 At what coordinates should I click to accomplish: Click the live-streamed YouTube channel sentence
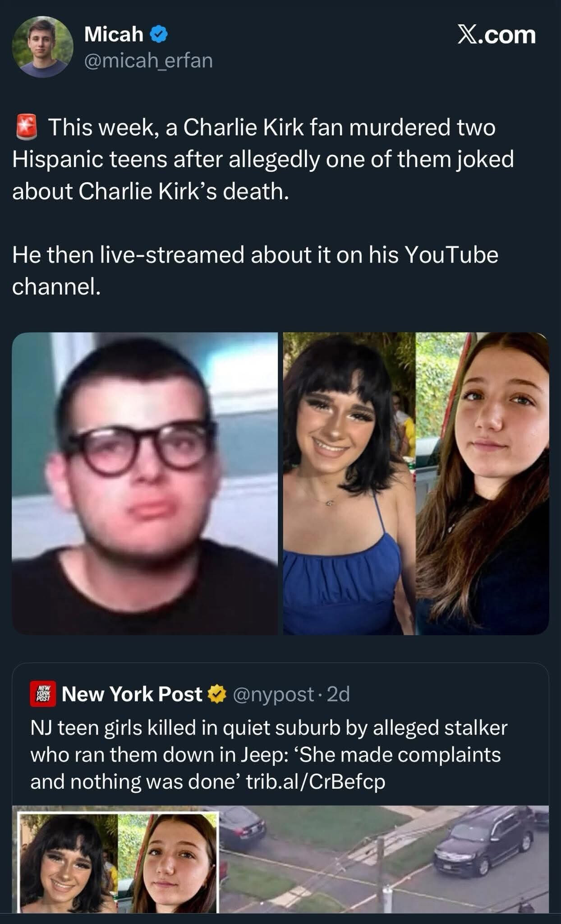tap(255, 270)
